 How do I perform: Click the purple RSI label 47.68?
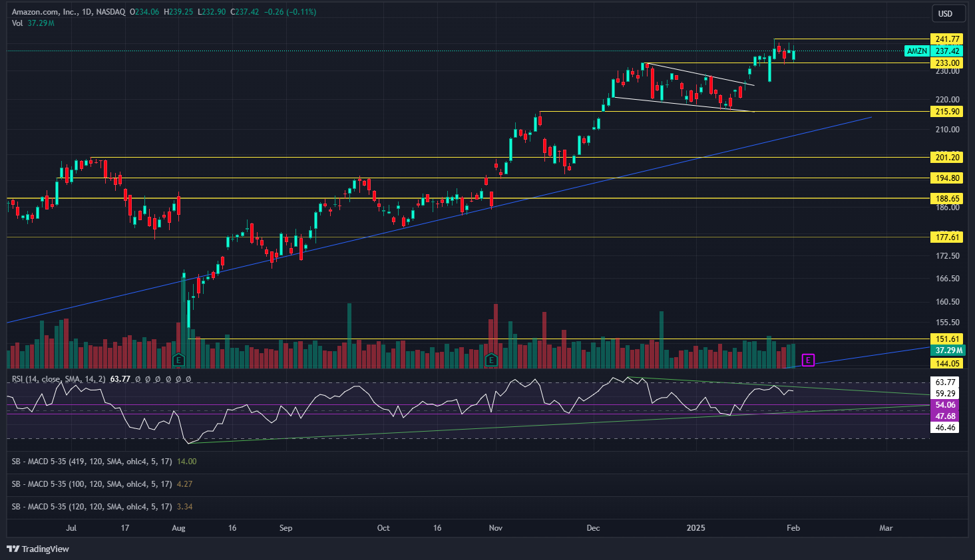945,416
